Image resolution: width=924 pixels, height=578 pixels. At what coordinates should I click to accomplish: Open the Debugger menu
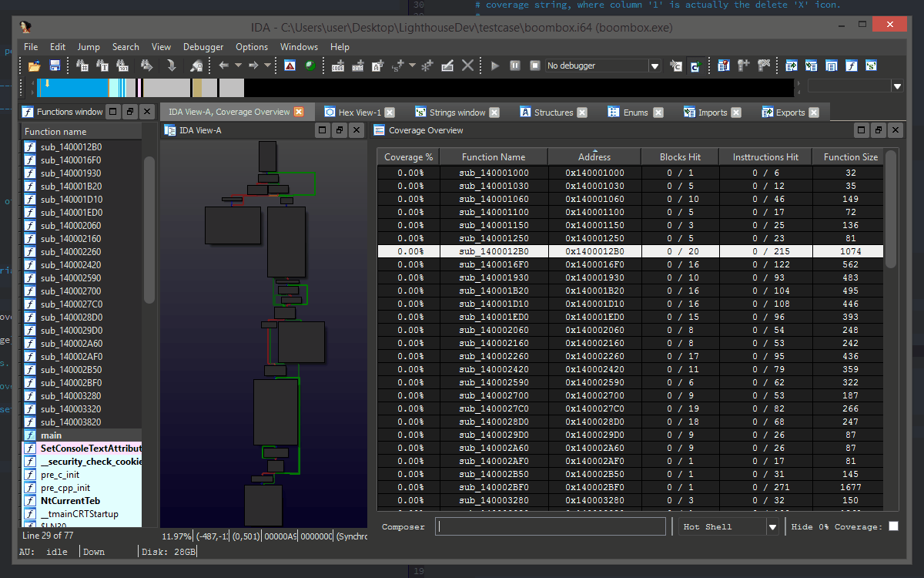tap(203, 47)
